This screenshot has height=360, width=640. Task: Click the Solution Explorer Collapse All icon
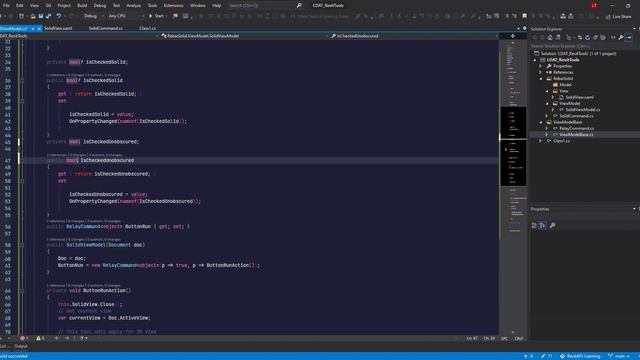[596, 38]
